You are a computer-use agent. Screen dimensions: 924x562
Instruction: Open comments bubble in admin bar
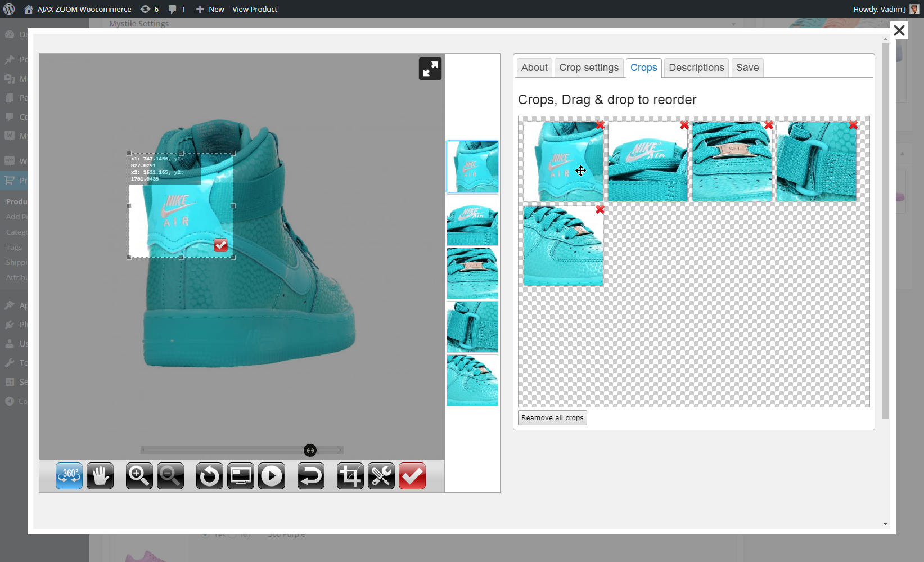pos(177,9)
